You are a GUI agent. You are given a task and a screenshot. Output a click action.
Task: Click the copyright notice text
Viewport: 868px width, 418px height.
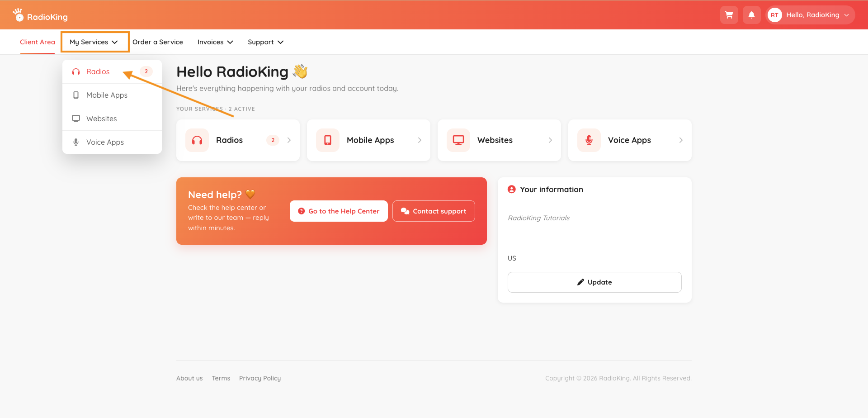[618, 378]
